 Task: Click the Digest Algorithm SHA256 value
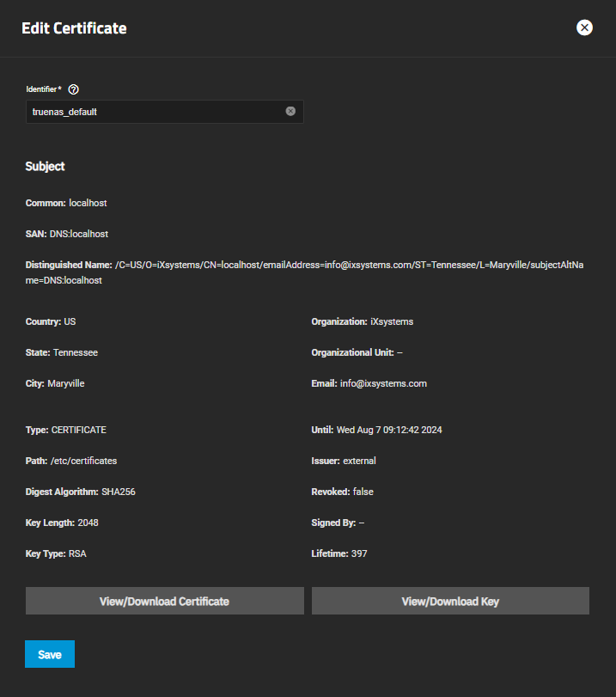click(119, 492)
